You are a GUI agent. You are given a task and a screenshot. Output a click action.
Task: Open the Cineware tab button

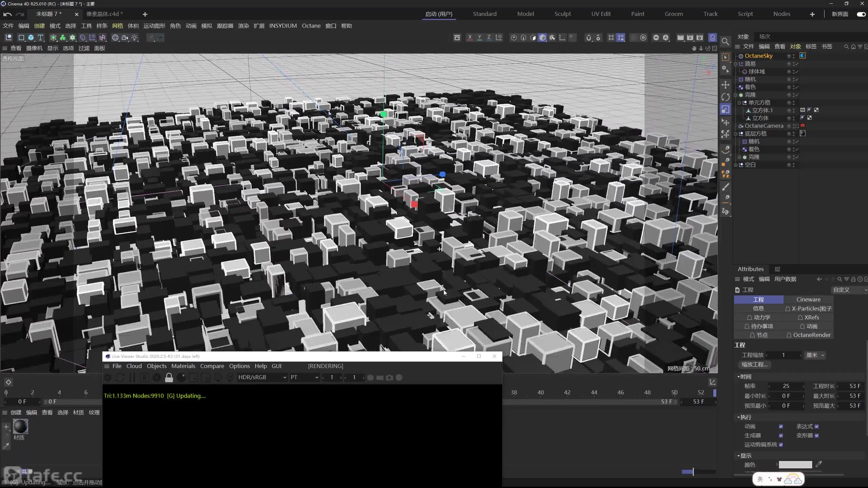click(x=808, y=300)
